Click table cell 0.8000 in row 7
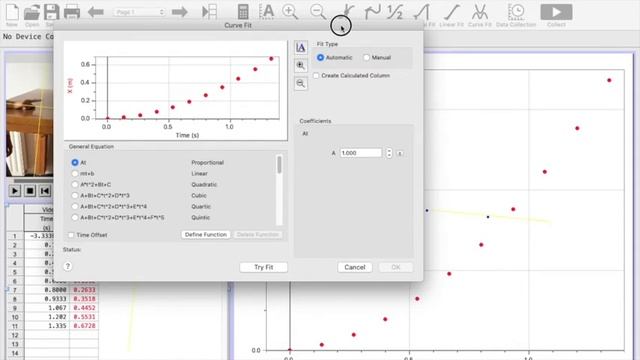 [47, 290]
